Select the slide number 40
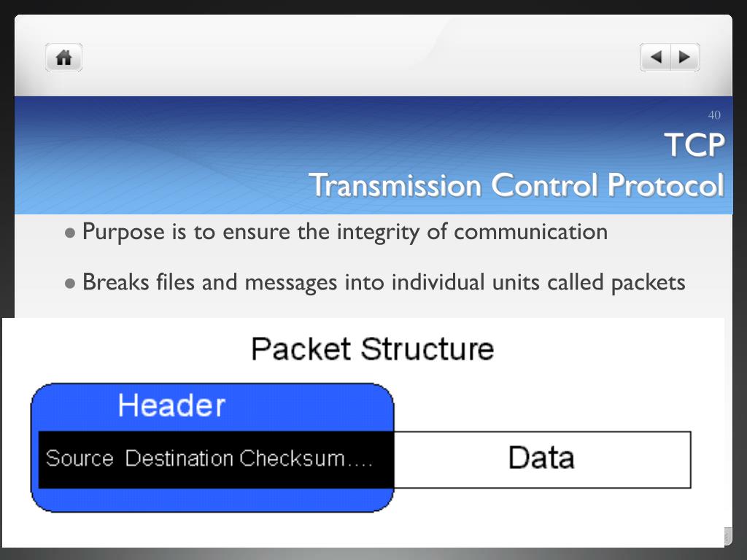 (714, 114)
